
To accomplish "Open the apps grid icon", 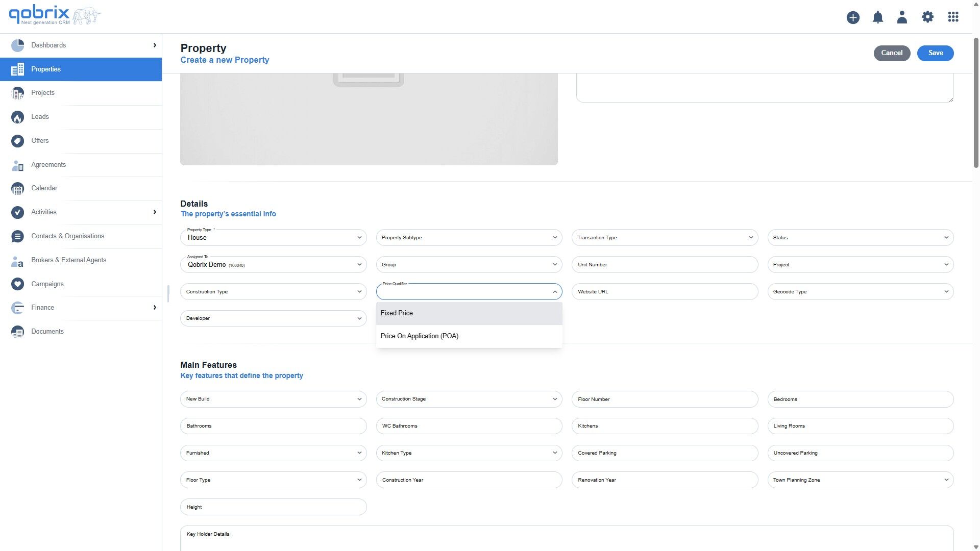I will (x=953, y=17).
